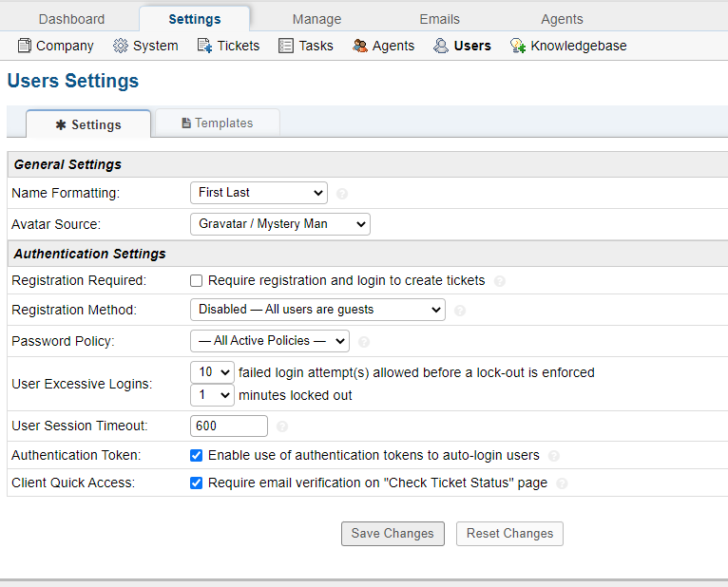This screenshot has height=587, width=728.
Task: Click the Tasks list icon
Action: 286,46
